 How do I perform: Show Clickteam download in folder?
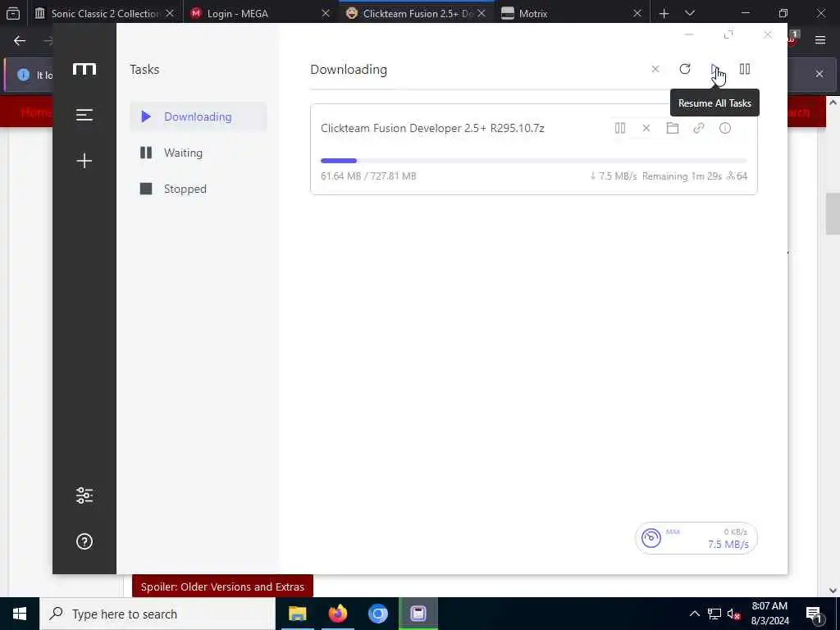673,128
